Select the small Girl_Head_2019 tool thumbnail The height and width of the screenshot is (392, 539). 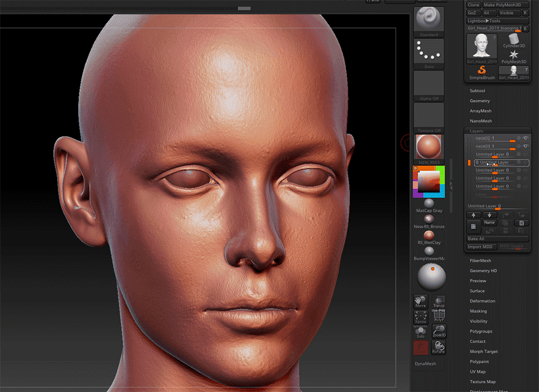tap(514, 73)
